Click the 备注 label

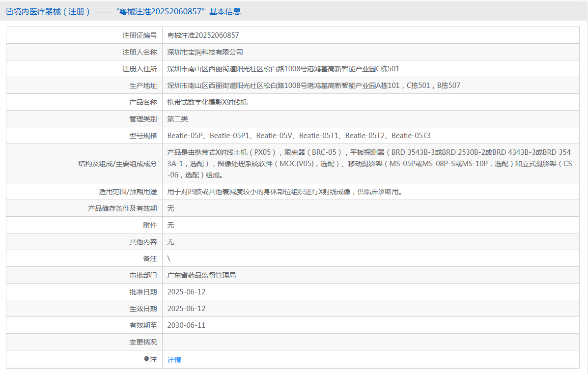(x=150, y=259)
